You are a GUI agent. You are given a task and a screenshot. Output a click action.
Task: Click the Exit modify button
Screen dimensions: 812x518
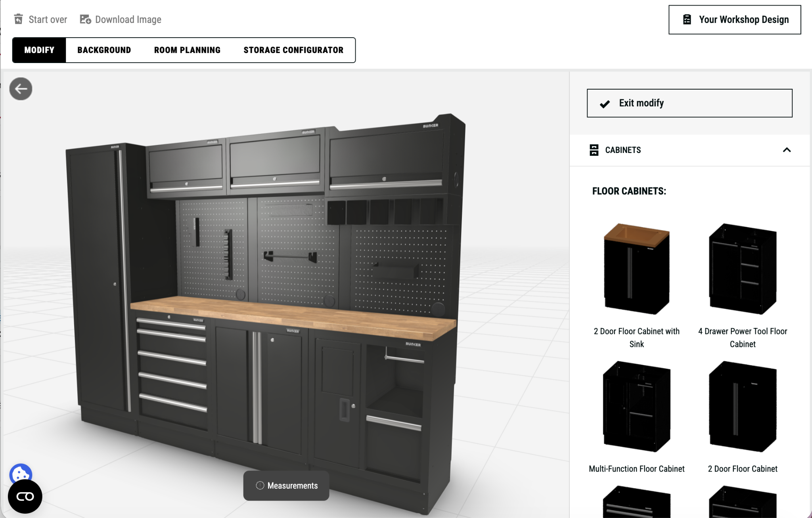tap(689, 103)
